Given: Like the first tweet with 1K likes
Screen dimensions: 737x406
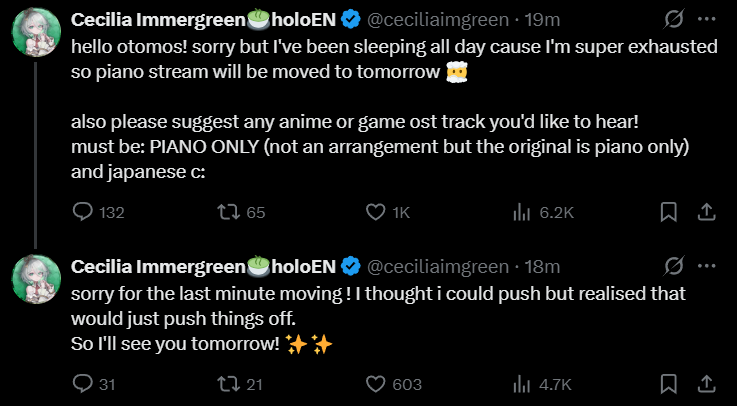Looking at the screenshot, I should [376, 212].
